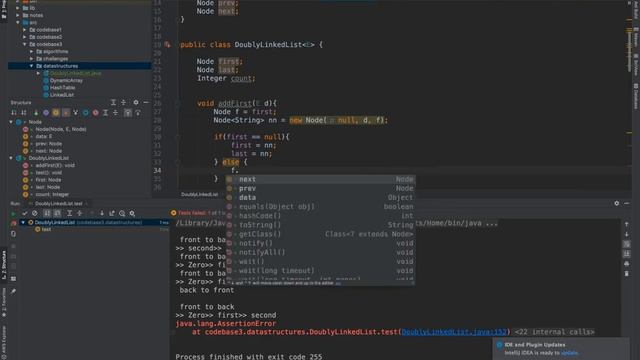Click Export Test Results icon
Viewport: 640px width, 360px height.
[x=112, y=213]
